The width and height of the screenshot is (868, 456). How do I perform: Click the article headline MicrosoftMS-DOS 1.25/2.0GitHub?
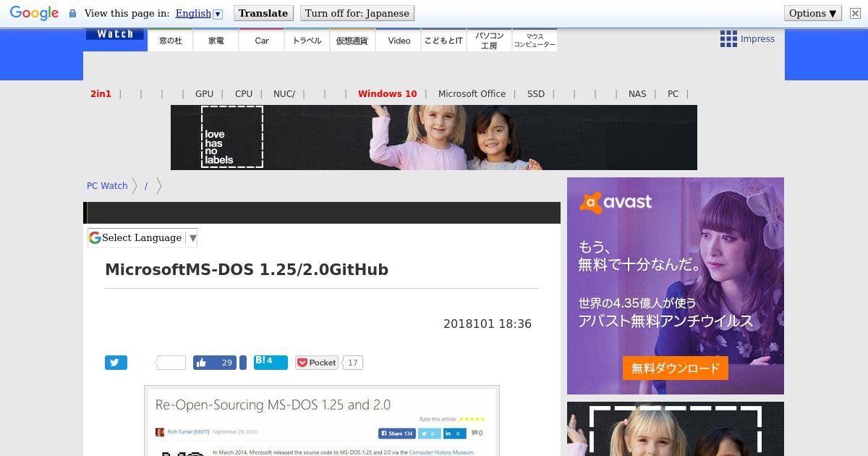click(247, 269)
